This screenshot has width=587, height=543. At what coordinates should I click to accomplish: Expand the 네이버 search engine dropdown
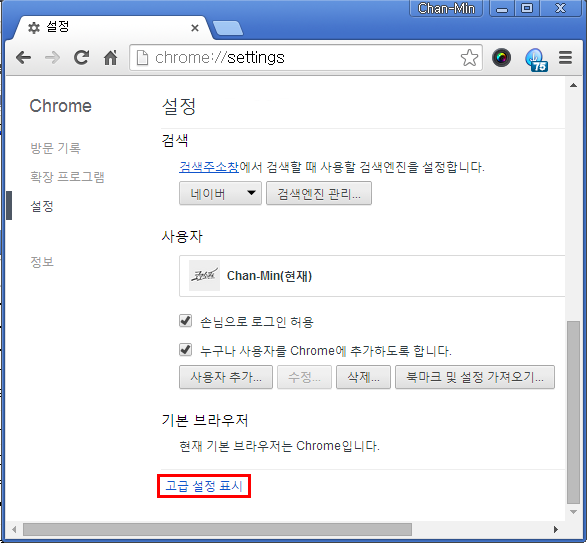pyautogui.click(x=220, y=194)
